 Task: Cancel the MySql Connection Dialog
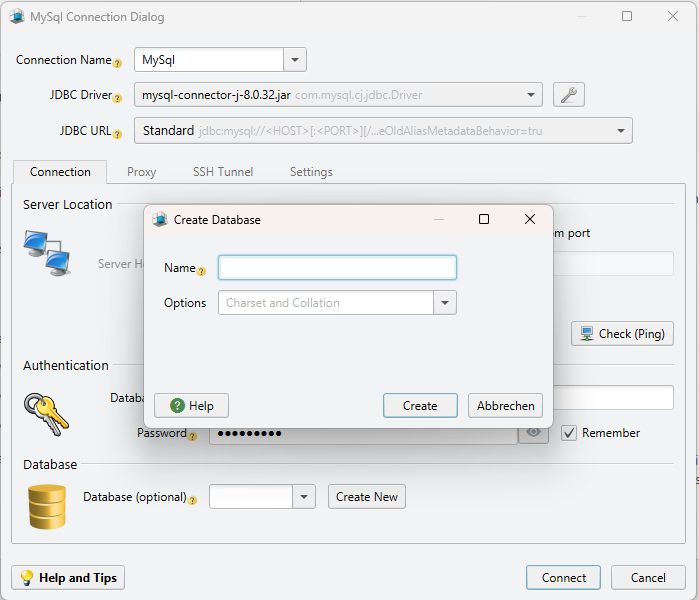point(648,578)
